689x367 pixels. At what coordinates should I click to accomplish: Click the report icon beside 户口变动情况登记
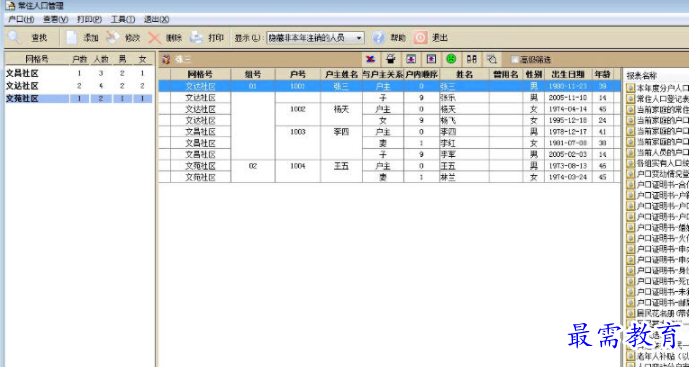coord(631,174)
